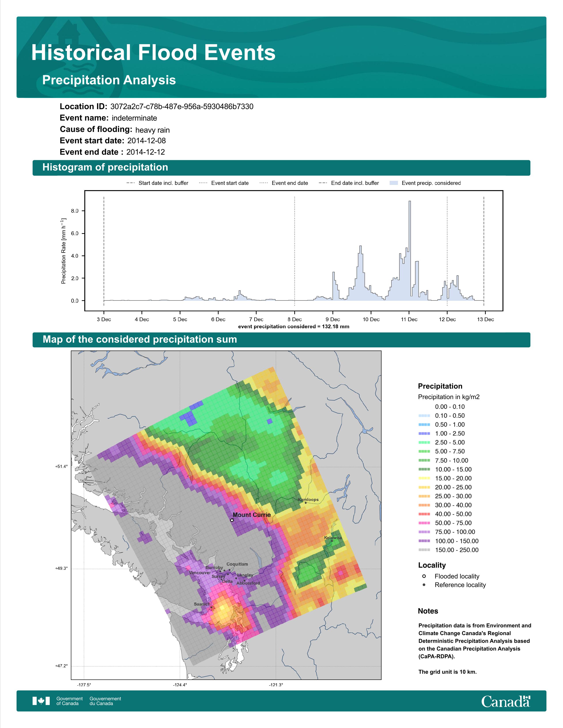The image size is (563, 728).
Task: Click the Canadian flag icon in footer
Action: tap(41, 701)
